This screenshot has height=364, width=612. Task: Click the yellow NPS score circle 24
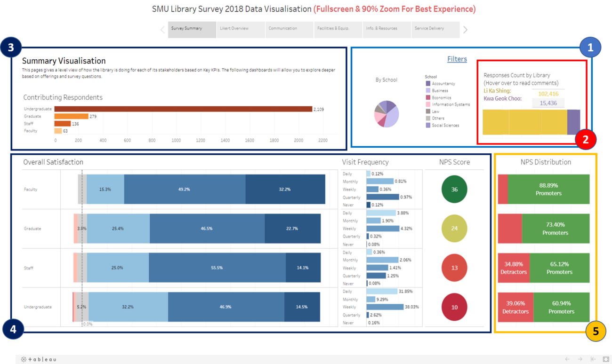[x=454, y=229]
